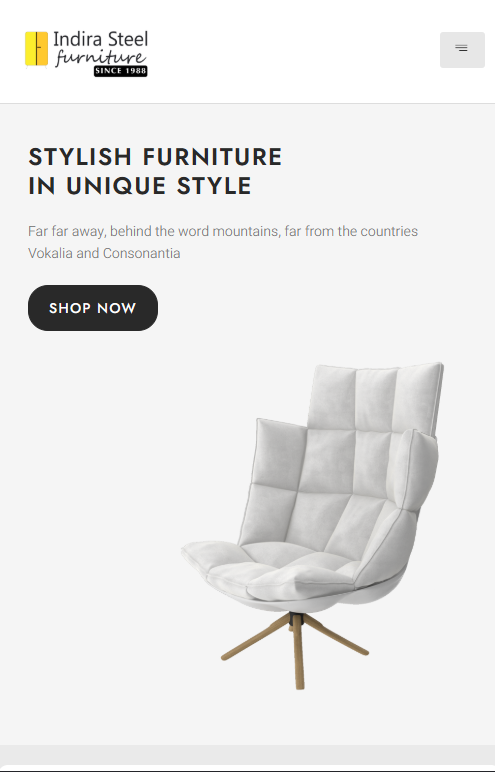The width and height of the screenshot is (495, 772).
Task: Tap the SHOP NOW button
Action: (93, 308)
